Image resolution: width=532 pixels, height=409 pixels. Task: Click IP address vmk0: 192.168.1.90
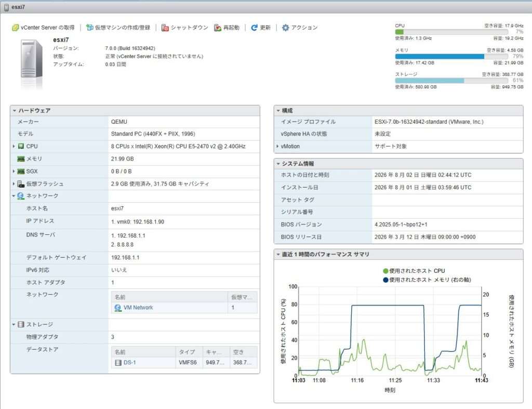(x=138, y=222)
